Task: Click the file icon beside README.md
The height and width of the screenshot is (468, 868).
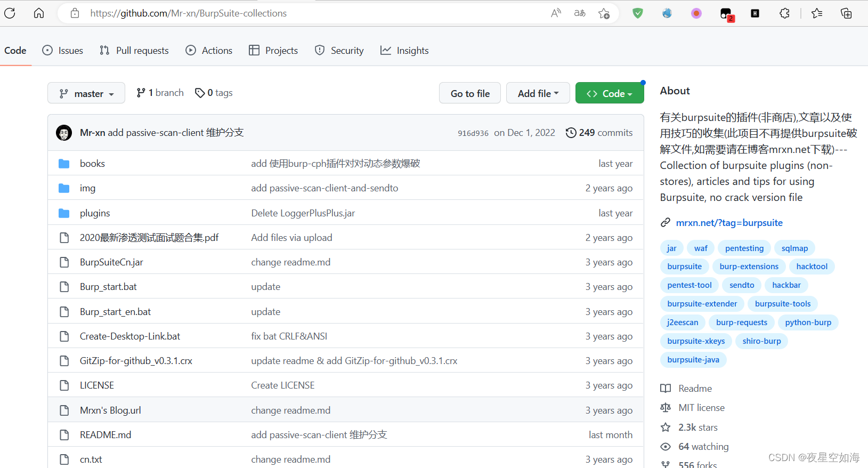Action: click(x=64, y=435)
